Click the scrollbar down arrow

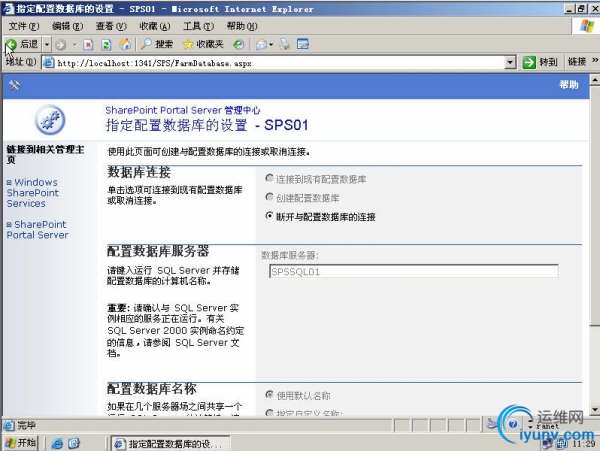pos(595,410)
